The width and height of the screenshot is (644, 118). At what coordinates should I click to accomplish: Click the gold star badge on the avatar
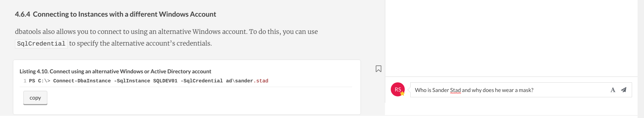402,93
